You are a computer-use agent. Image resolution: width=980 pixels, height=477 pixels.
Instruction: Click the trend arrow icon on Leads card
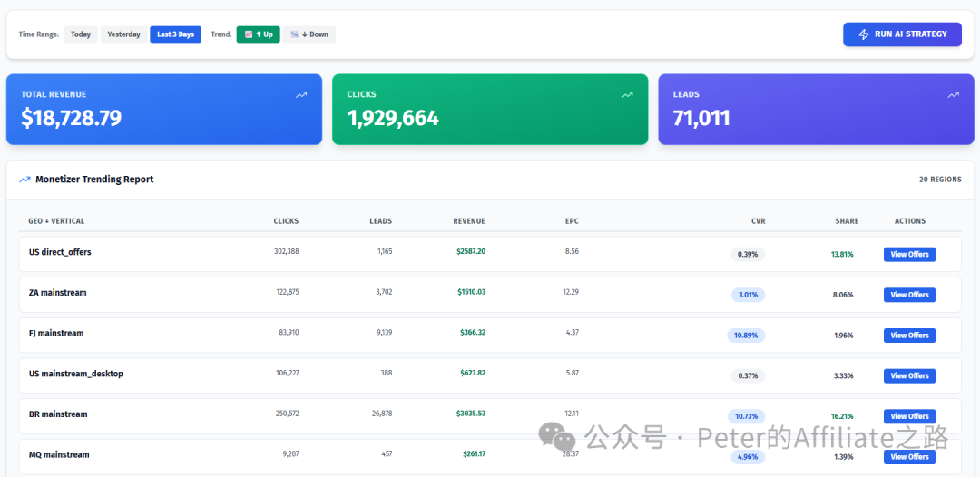[953, 95]
